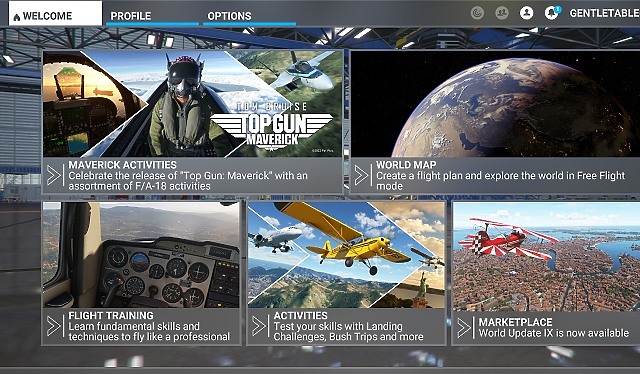Click the user profile avatar icon
This screenshot has height=374, width=640.
(x=527, y=13)
